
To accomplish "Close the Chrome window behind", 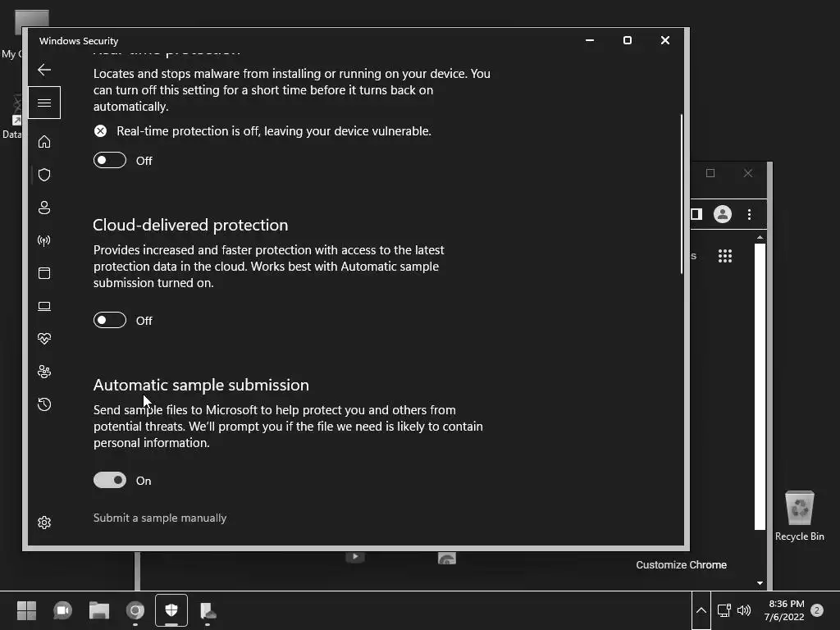I will pos(748,173).
